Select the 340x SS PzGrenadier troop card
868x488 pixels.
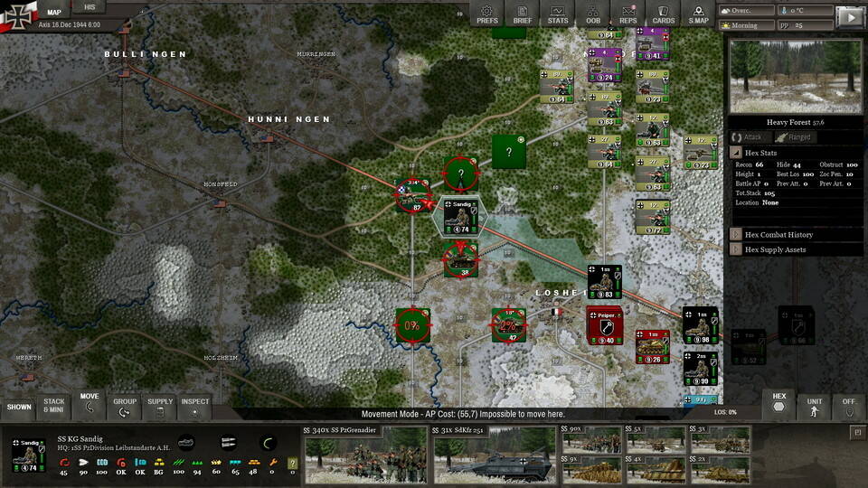coord(365,455)
